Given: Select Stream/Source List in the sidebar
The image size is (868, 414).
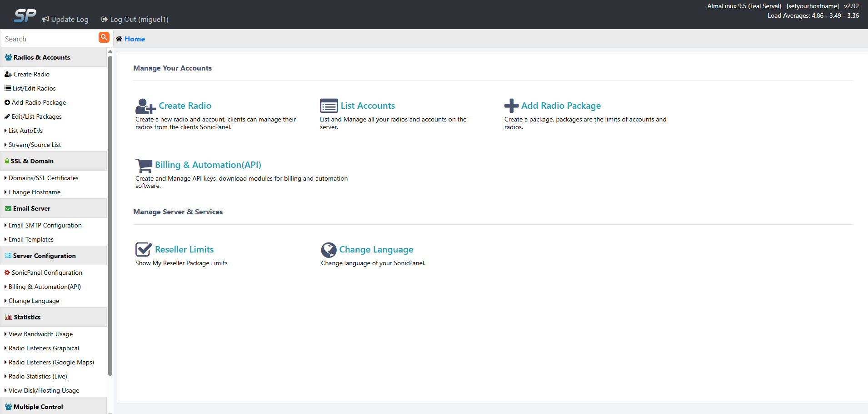Looking at the screenshot, I should (x=35, y=145).
